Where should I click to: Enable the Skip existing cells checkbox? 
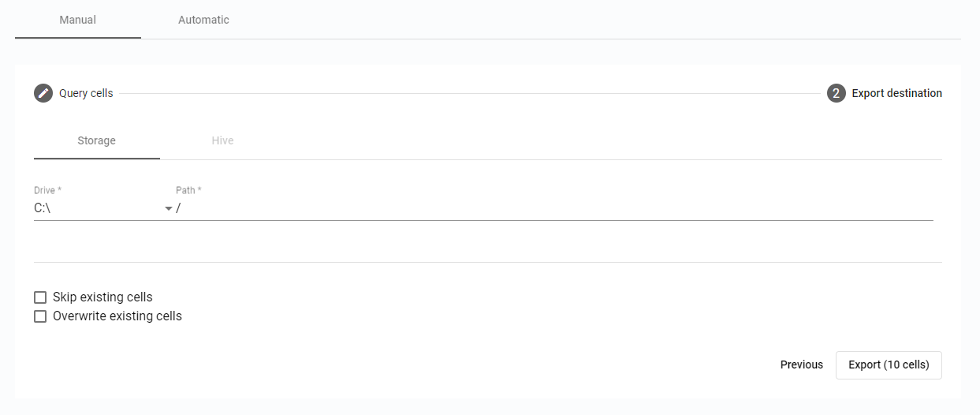[40, 297]
